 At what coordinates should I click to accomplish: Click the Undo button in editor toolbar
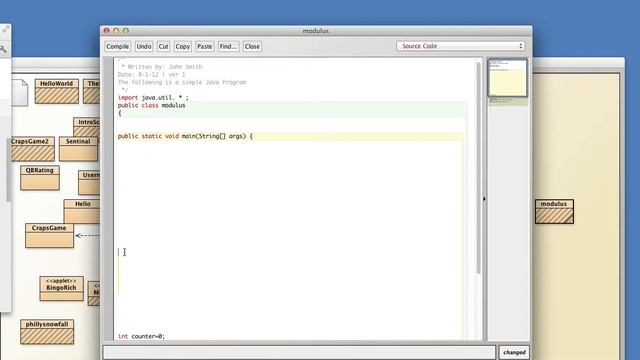[x=144, y=47]
